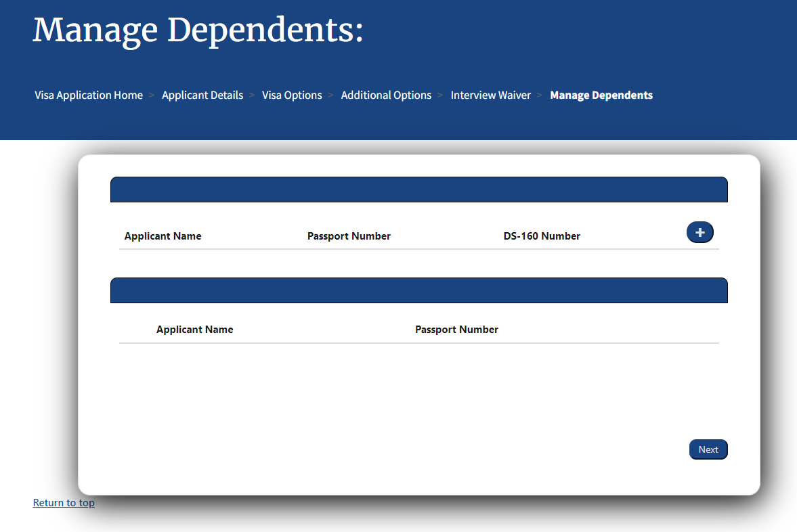The width and height of the screenshot is (797, 532).
Task: Sort by Applicant Name column header
Action: point(163,236)
